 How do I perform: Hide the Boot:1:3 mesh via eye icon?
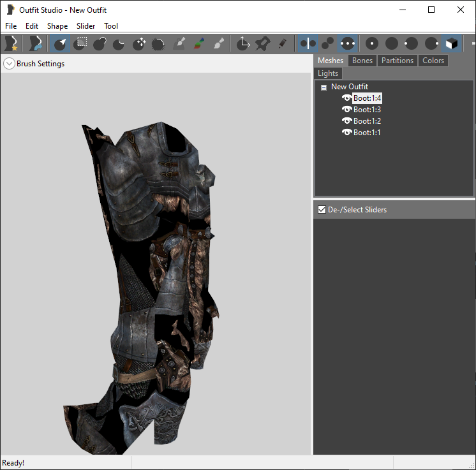346,109
